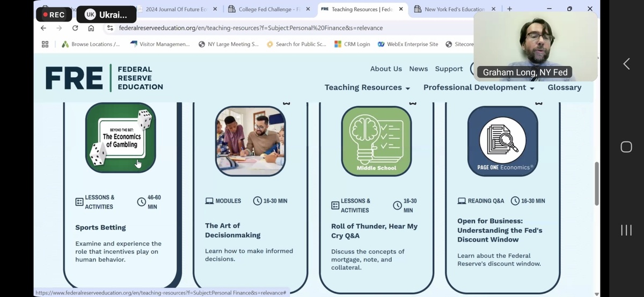Viewport: 644px width, 297px height.
Task: Open the classroom photo thumbnail
Action: [x=251, y=141]
